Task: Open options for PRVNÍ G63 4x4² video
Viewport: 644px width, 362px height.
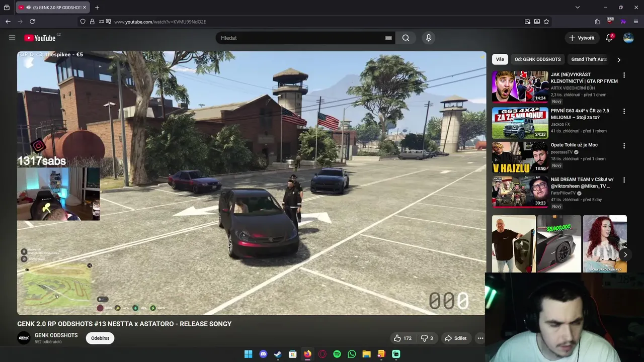Action: (x=624, y=111)
